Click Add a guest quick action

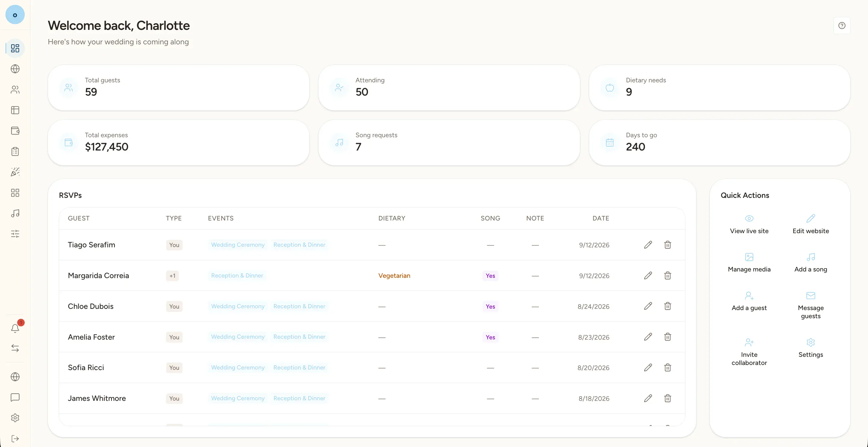pos(749,301)
